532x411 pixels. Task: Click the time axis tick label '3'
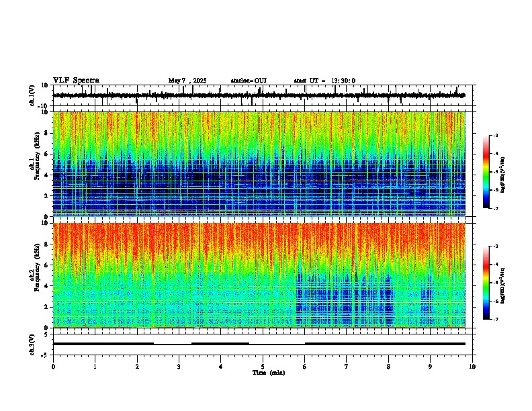pos(179,367)
